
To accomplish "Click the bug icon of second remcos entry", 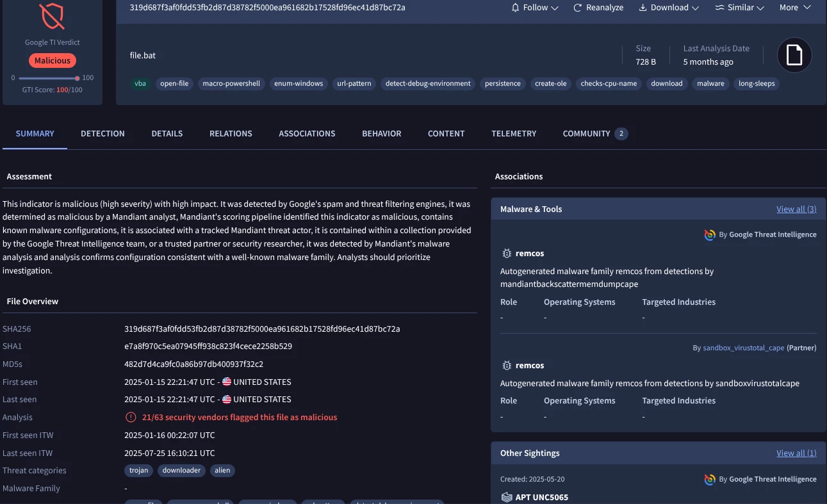I will [507, 366].
